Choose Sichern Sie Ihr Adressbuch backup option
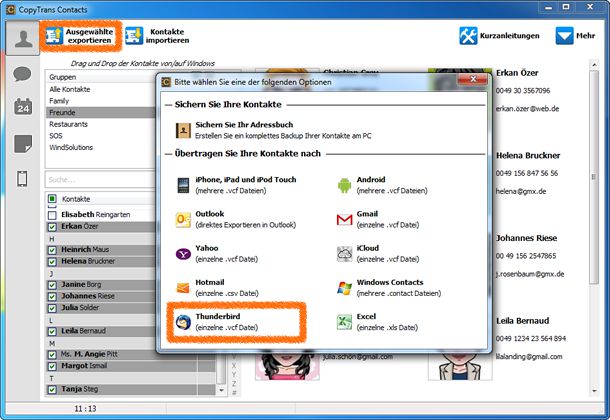Viewport: 610px width, 420px height. pyautogui.click(x=273, y=130)
